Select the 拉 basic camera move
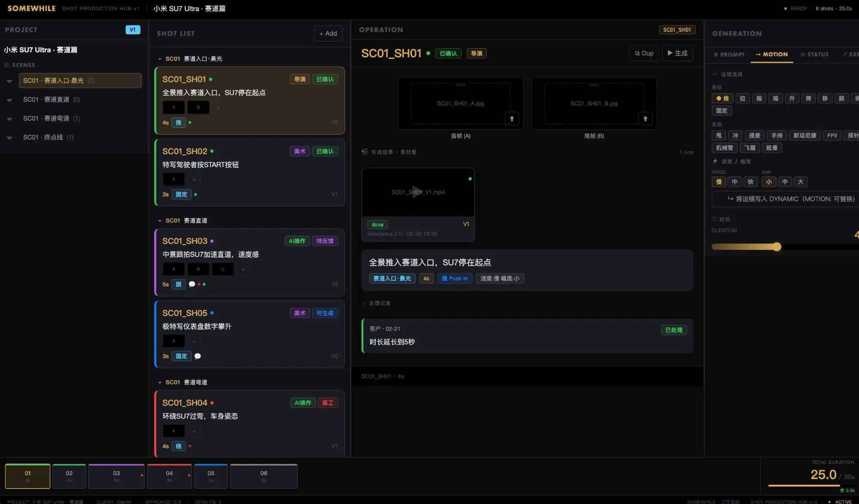The height and width of the screenshot is (504, 859). coord(742,99)
